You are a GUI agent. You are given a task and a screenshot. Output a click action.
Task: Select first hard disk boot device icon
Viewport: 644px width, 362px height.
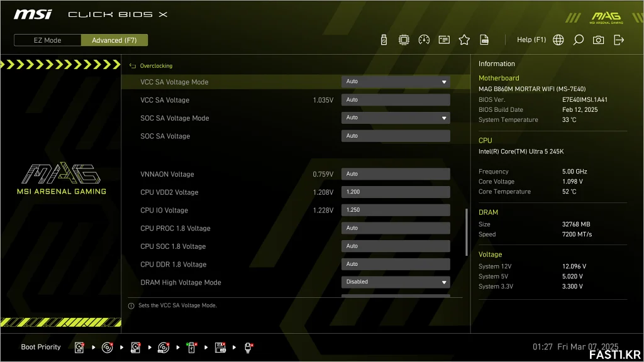coord(79,347)
